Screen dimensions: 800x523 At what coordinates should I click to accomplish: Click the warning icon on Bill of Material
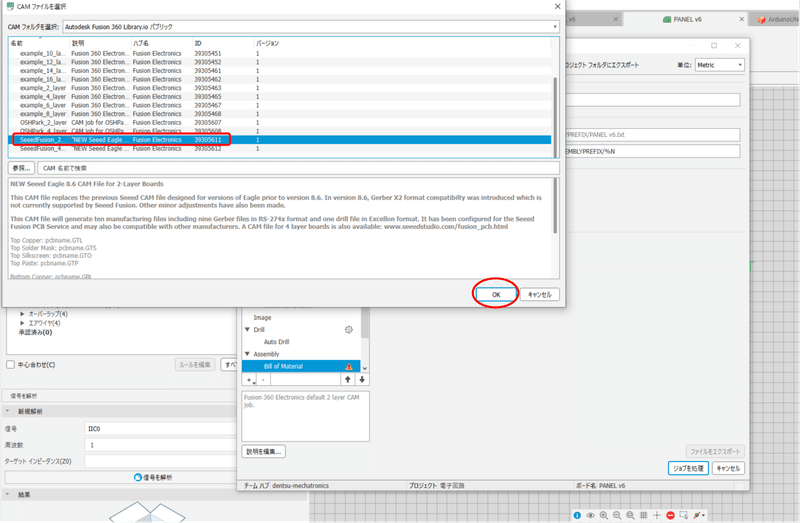pyautogui.click(x=349, y=366)
